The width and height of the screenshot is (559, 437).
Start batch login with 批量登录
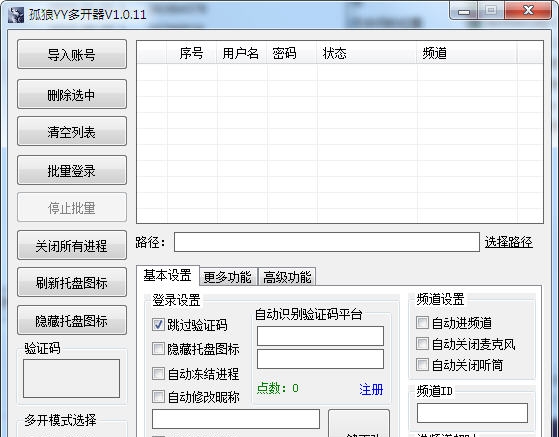coord(72,170)
